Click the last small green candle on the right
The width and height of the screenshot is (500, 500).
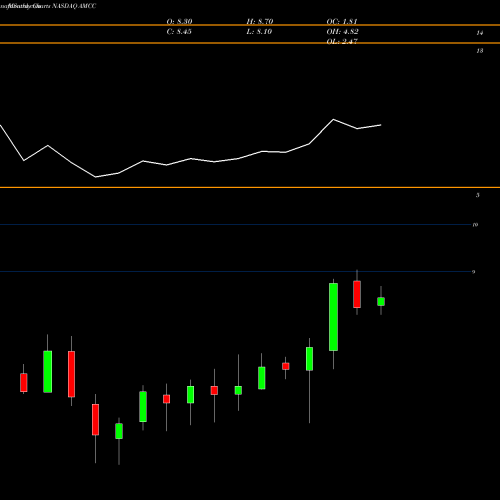pos(381,301)
